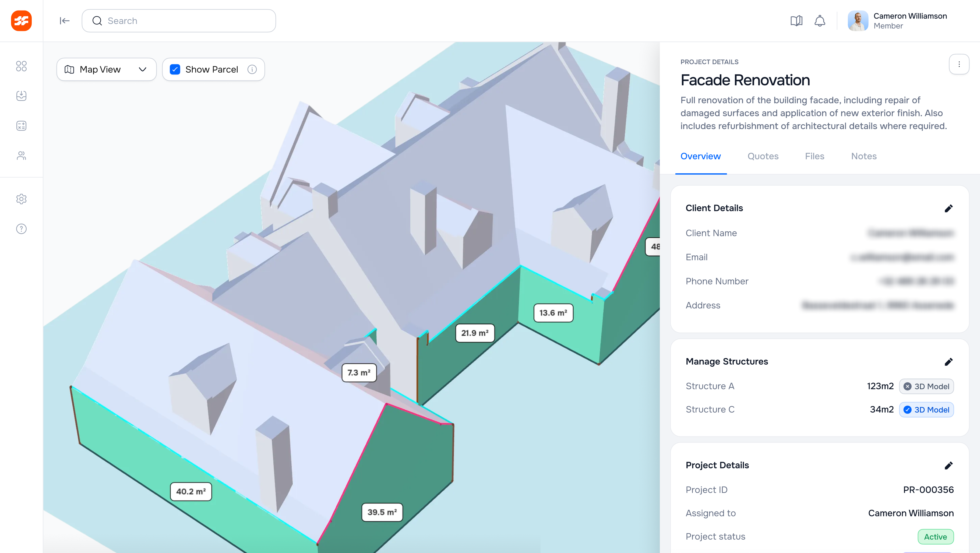Open the dashboard grid icon in sidebar

[21, 66]
